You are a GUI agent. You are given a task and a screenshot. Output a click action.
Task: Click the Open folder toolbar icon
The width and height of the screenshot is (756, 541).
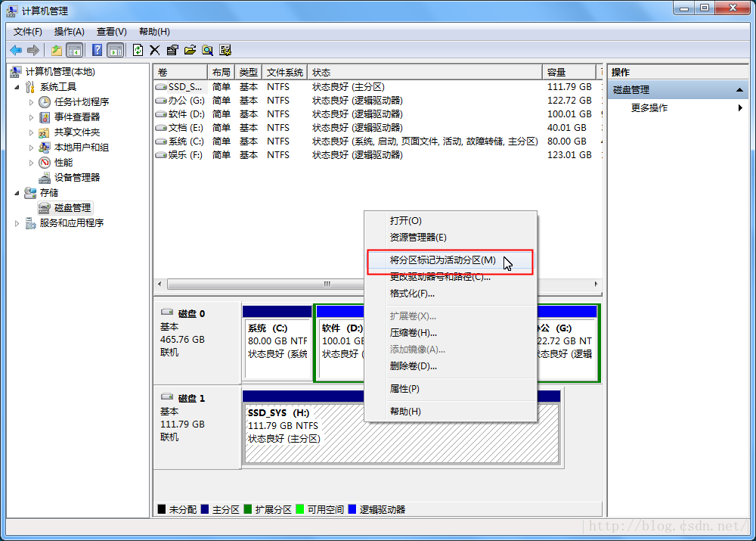point(190,50)
